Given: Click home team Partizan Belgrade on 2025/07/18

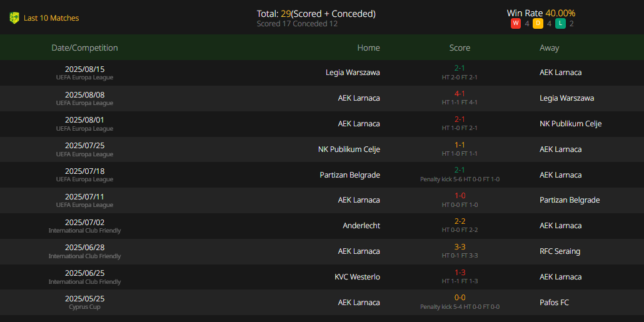Looking at the screenshot, I should [350, 175].
